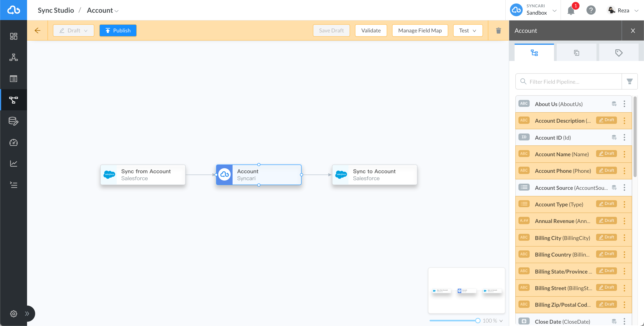Open the list table icon in sidebar

(14, 79)
